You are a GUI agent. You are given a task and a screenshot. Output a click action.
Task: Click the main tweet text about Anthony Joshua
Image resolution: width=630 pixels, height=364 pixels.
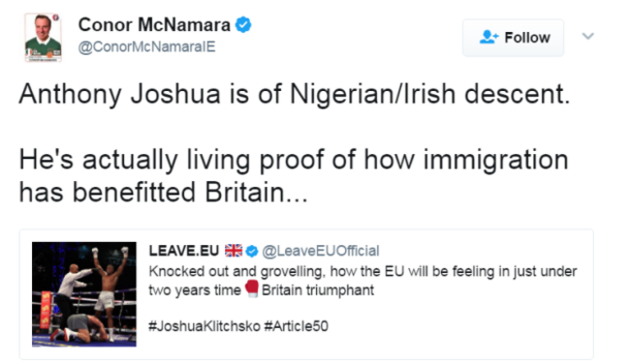click(x=295, y=142)
